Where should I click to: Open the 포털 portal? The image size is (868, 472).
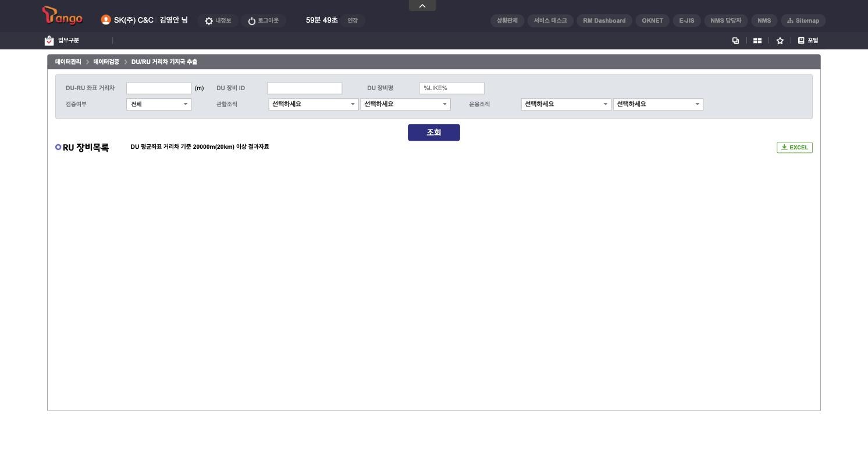click(x=808, y=41)
